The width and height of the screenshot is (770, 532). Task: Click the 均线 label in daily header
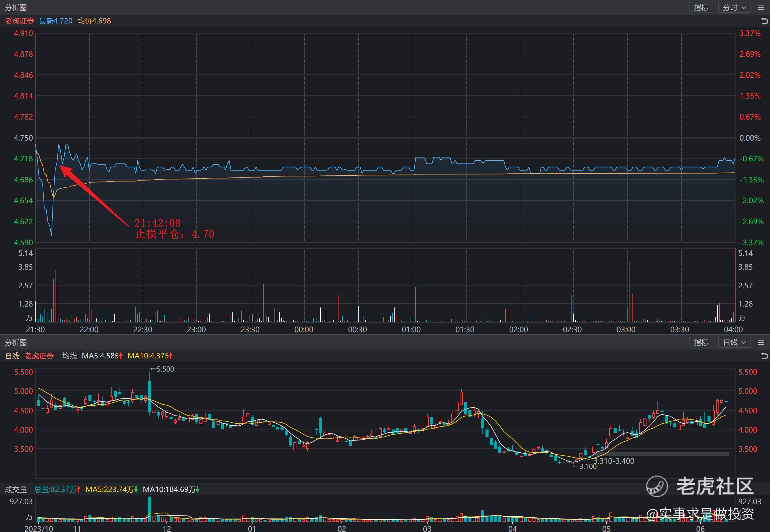(69, 356)
